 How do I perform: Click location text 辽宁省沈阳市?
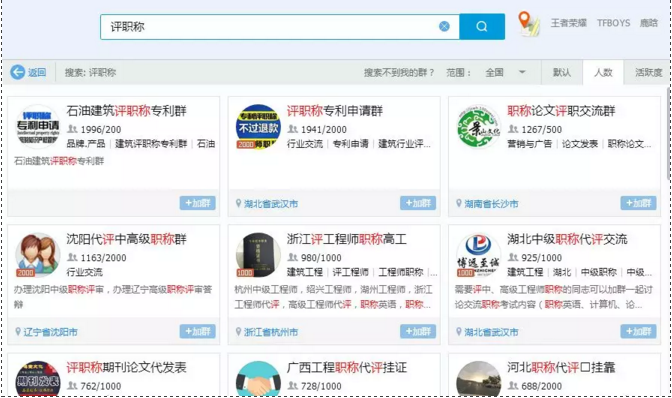(51, 332)
